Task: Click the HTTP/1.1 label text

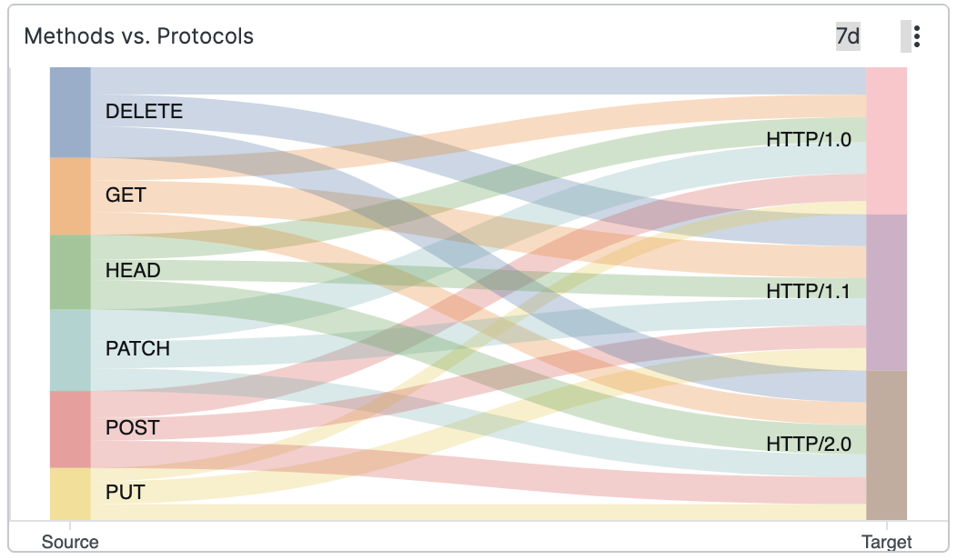Action: click(809, 292)
